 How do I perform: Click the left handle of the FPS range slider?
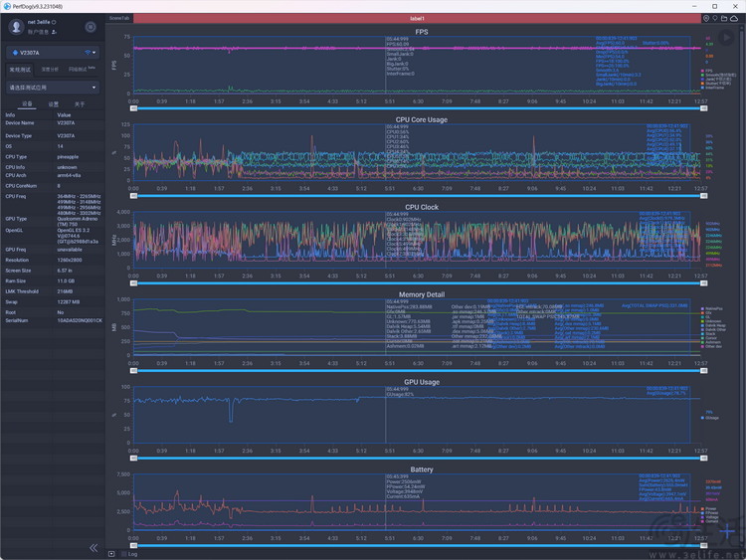coord(133,108)
